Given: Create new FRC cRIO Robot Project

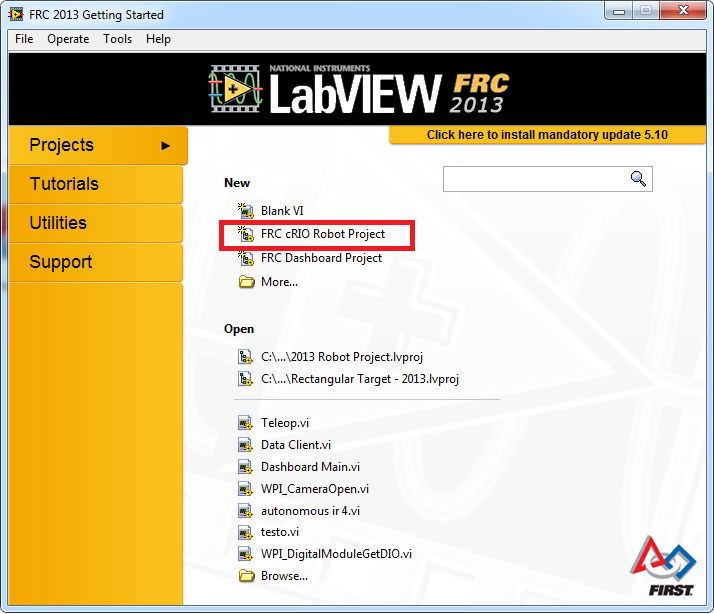Looking at the screenshot, I should [x=323, y=234].
